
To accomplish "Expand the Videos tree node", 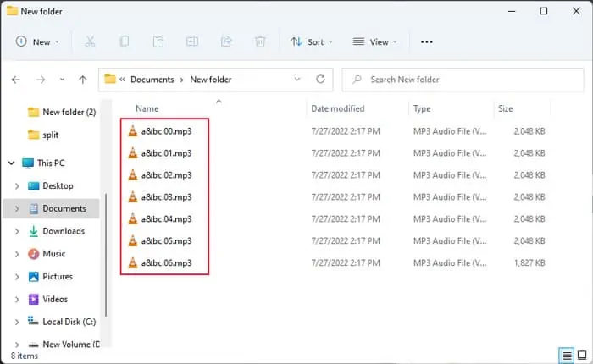I will 17,300.
